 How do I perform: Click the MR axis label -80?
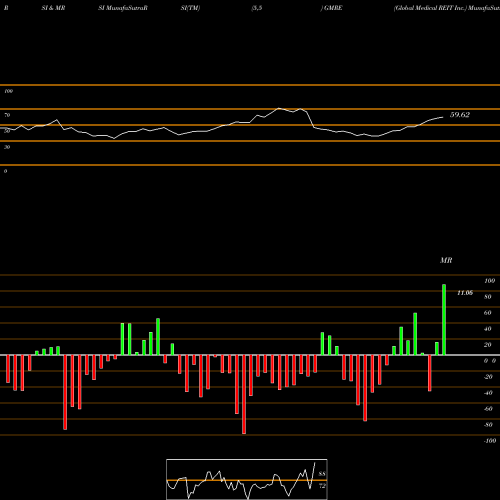pyautogui.click(x=488, y=425)
